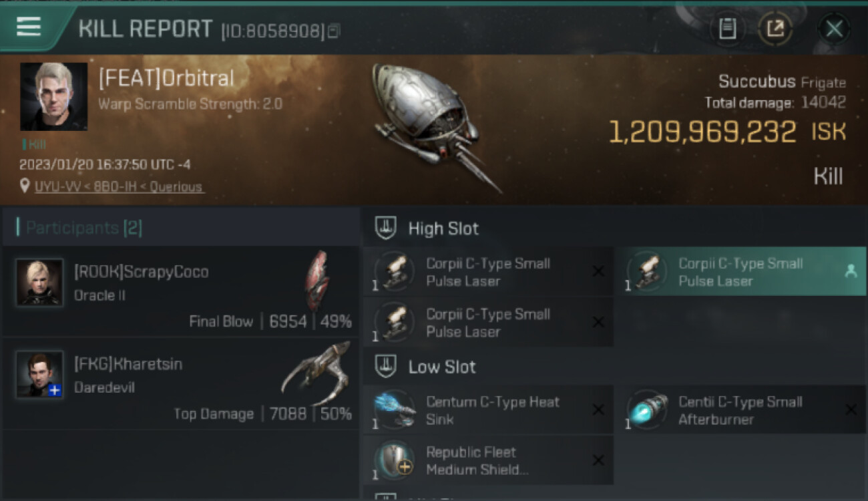
Task: Collapse the Low Slot section
Action: (425, 367)
